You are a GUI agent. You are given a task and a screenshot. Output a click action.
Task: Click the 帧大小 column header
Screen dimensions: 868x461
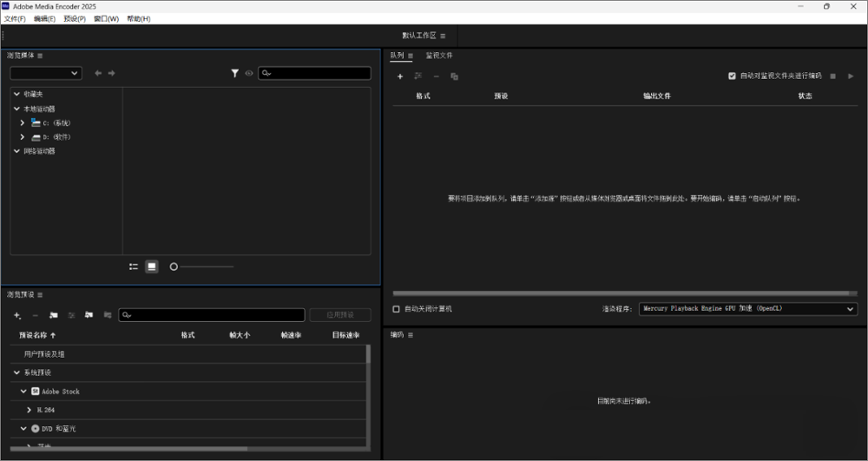pos(240,335)
